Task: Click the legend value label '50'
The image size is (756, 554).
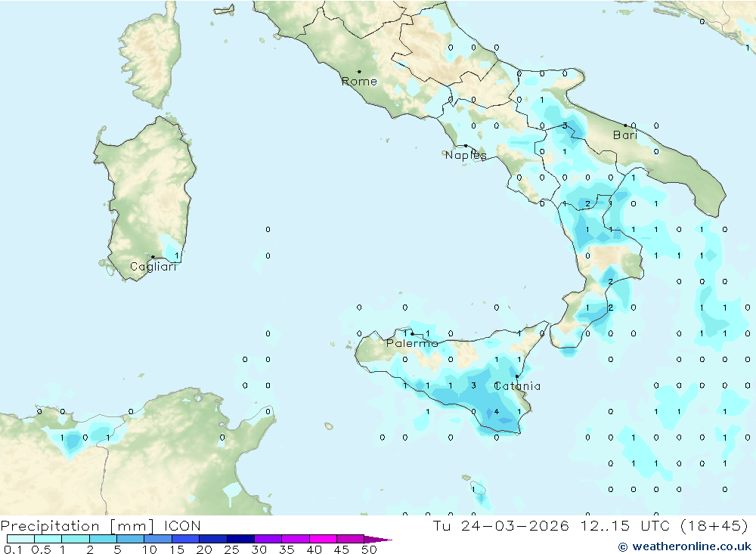Action: 370,549
